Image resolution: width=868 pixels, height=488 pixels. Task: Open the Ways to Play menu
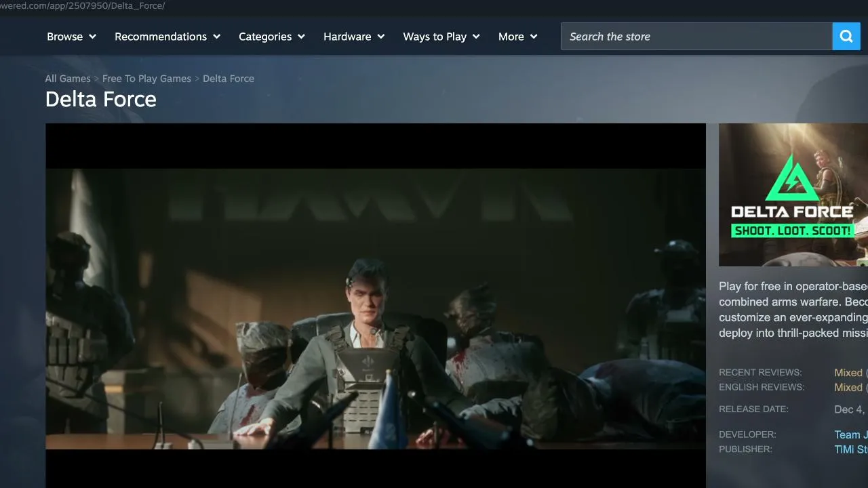(441, 37)
